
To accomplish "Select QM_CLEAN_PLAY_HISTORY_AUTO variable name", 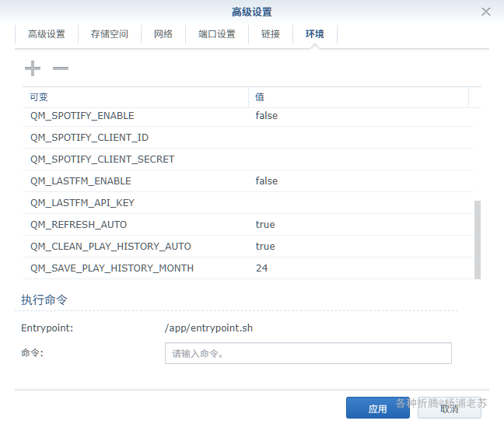I will click(110, 247).
